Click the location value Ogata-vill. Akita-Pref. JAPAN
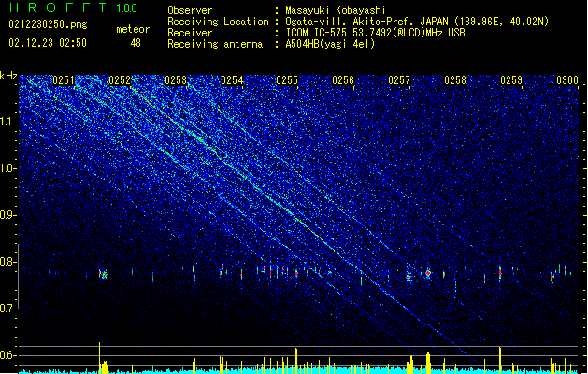The image size is (588, 374). [366, 22]
